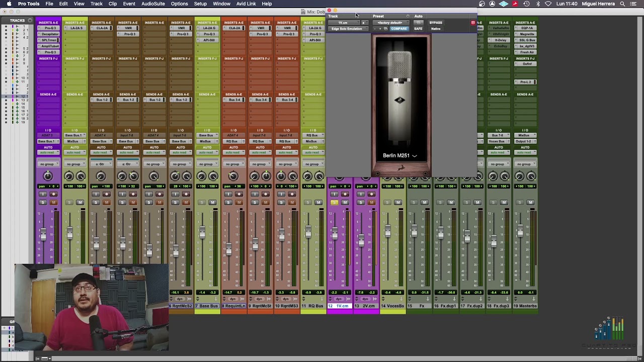Click the copy preset settings icon

[x=386, y=29]
